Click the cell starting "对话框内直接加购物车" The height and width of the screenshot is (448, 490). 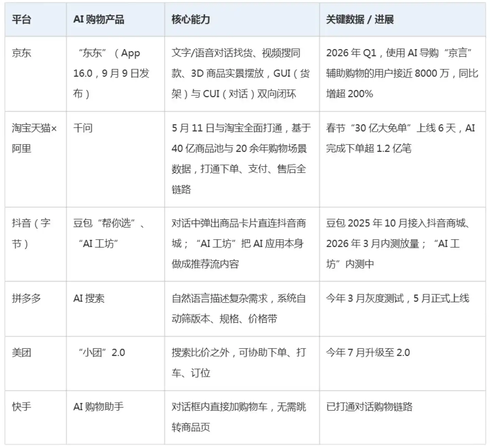(242, 417)
